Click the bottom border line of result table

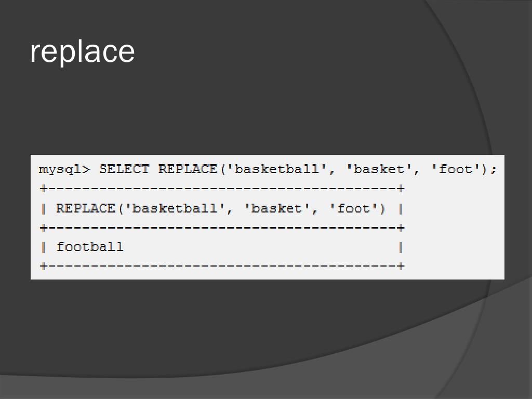[x=222, y=266]
